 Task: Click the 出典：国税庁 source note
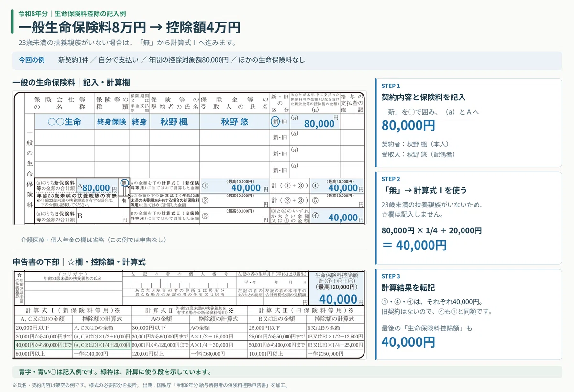[215, 385]
